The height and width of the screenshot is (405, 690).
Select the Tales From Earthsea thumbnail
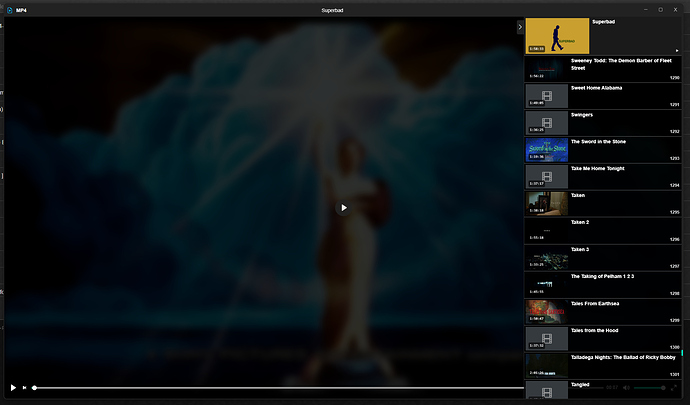tap(547, 311)
